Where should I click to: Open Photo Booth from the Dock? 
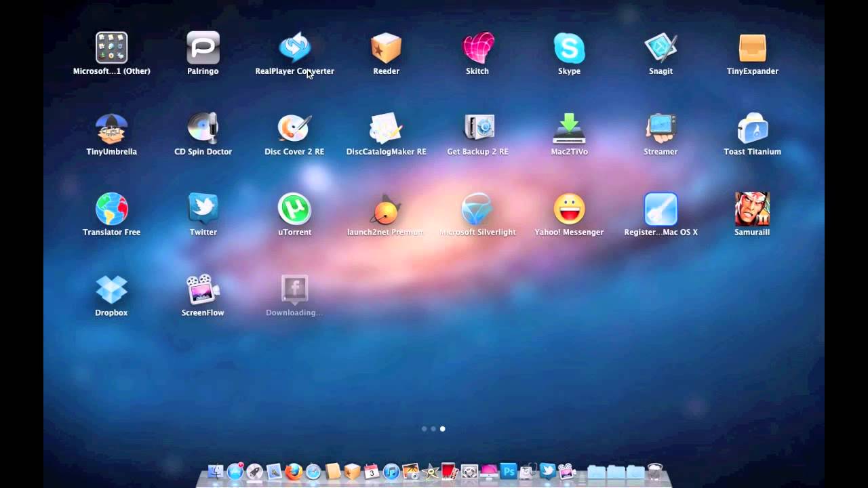450,471
